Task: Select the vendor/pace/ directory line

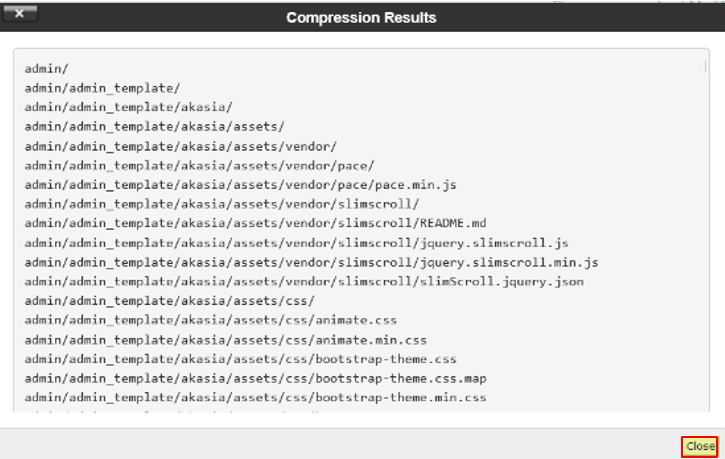Action: point(199,165)
